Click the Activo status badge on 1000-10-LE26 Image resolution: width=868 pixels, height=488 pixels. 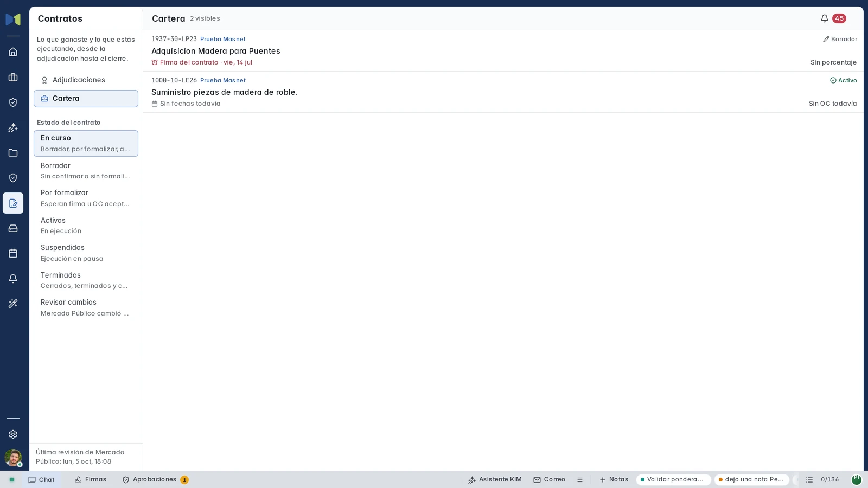pos(844,80)
